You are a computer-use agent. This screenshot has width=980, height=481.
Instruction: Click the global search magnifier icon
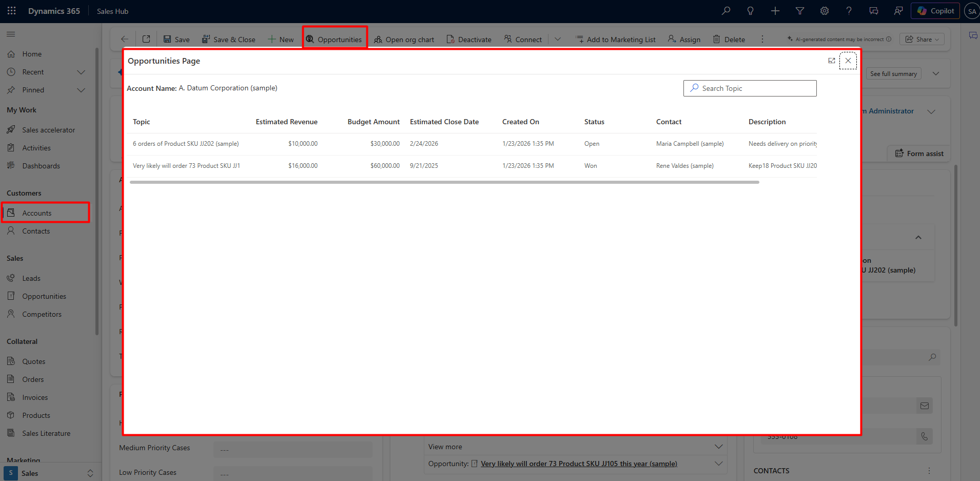click(x=726, y=11)
